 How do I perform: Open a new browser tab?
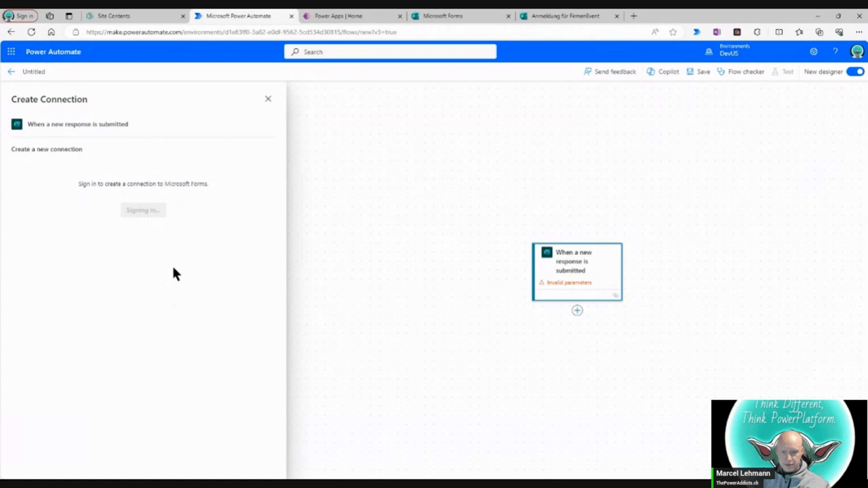click(633, 16)
